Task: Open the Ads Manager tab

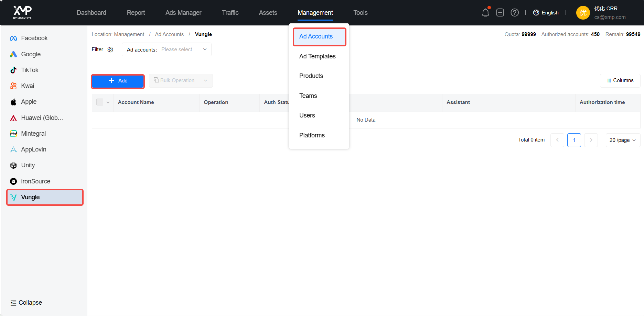Action: click(183, 13)
